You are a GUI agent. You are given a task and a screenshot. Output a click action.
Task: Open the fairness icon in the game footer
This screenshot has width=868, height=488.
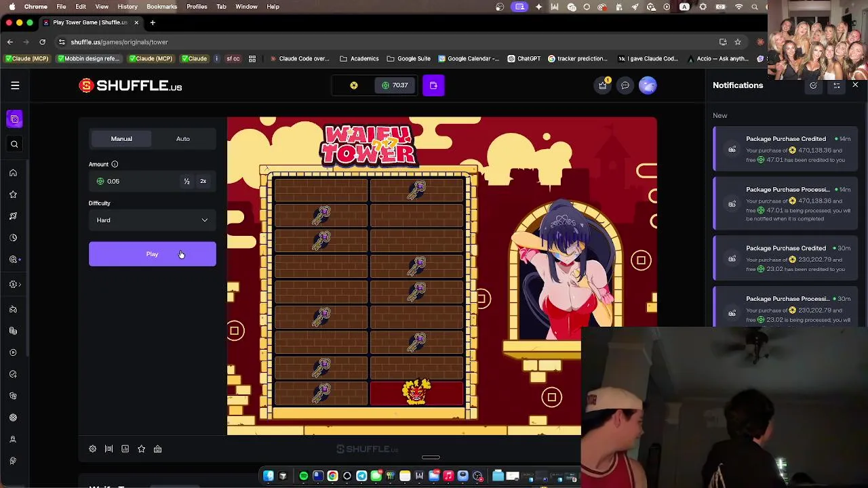pyautogui.click(x=157, y=449)
